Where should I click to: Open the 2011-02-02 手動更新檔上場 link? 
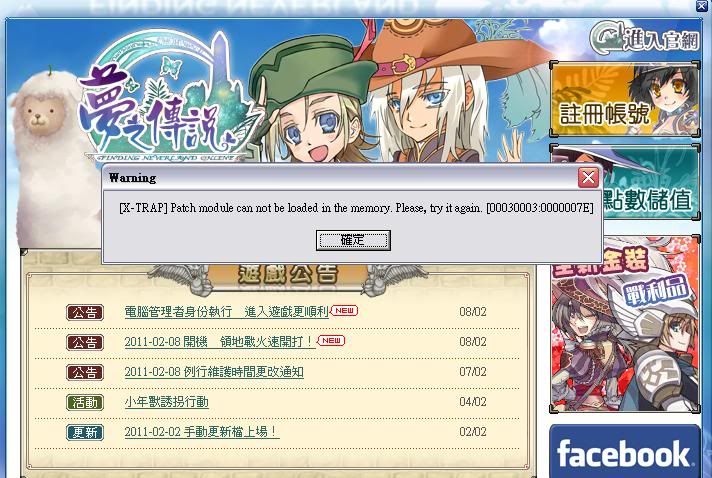point(202,432)
